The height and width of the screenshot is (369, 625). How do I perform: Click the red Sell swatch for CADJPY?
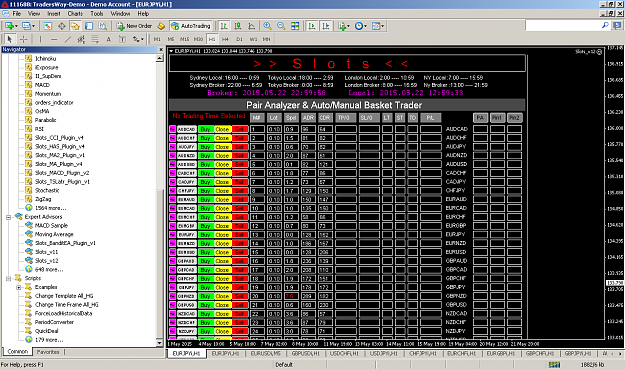(x=239, y=182)
